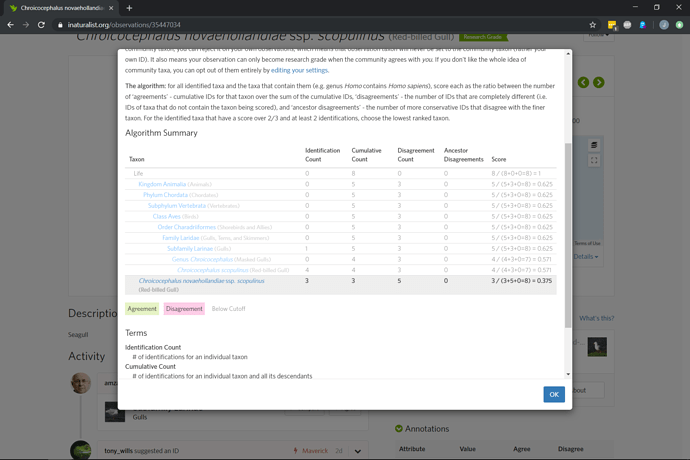690x460 pixels.
Task: Click the Research Grade badge
Action: tap(483, 37)
